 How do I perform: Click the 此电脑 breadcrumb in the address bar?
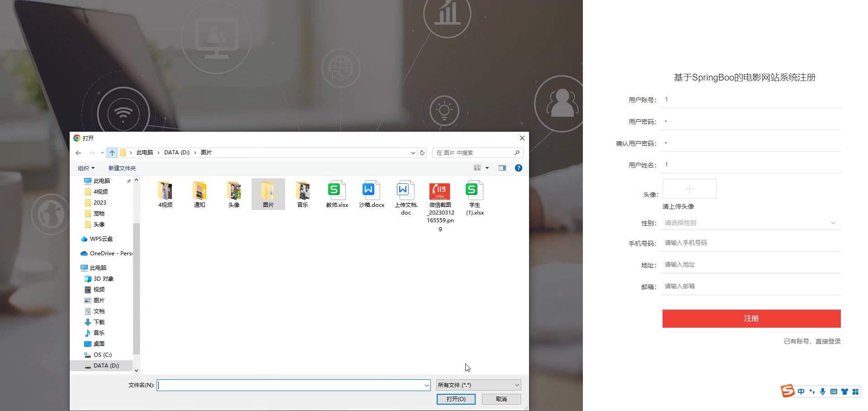click(x=145, y=153)
